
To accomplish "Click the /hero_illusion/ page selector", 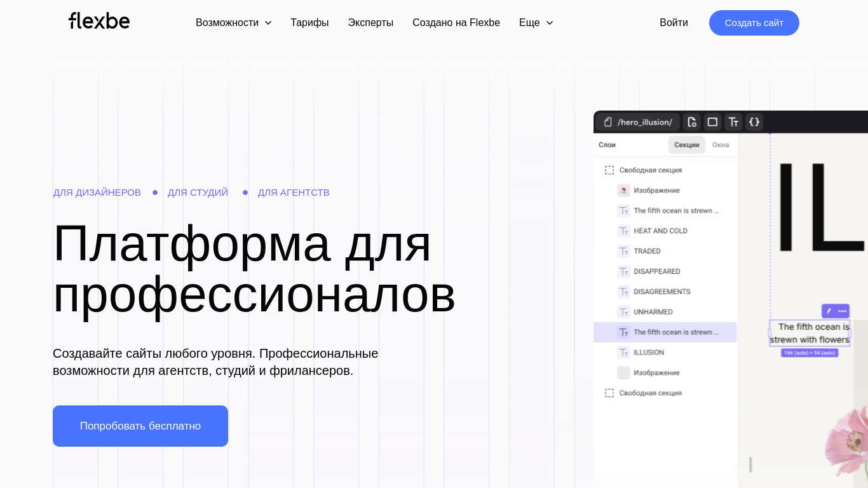I will tap(638, 122).
